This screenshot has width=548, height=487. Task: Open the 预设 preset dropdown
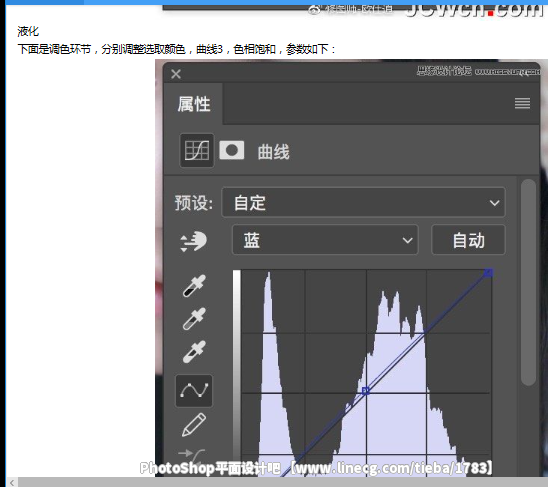pyautogui.click(x=363, y=202)
